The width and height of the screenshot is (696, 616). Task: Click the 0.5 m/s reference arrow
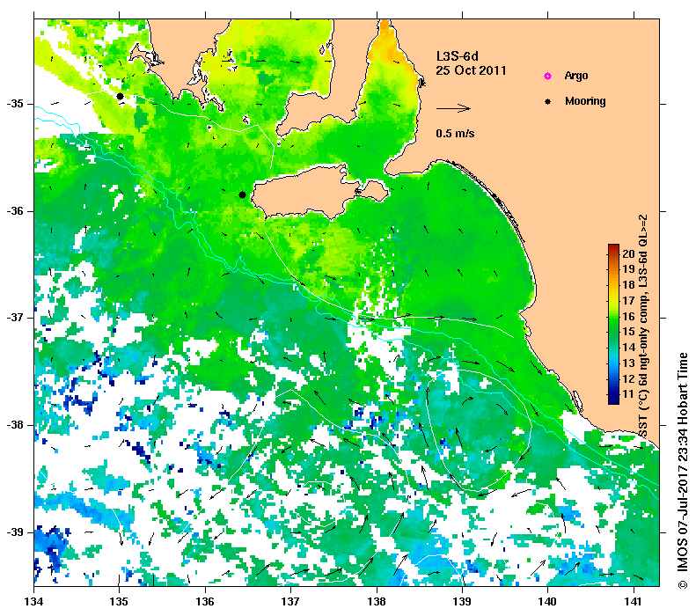click(x=453, y=108)
